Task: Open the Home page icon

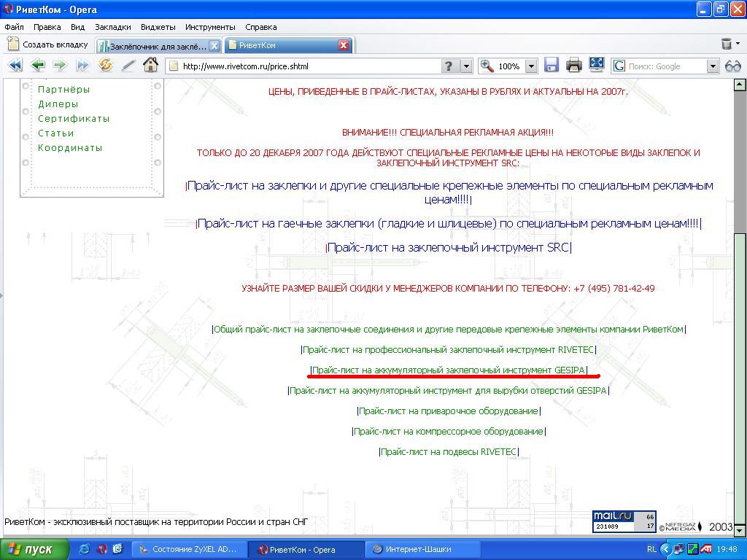Action: point(150,65)
